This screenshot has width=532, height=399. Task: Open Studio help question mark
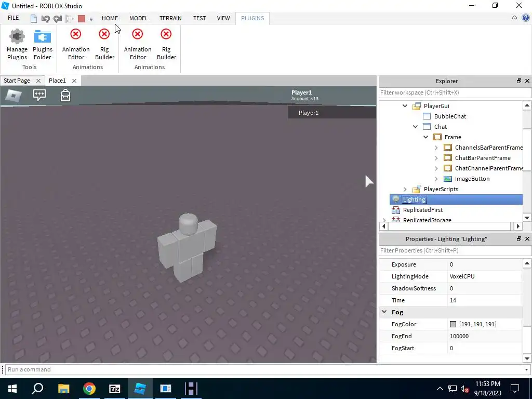coord(526,18)
